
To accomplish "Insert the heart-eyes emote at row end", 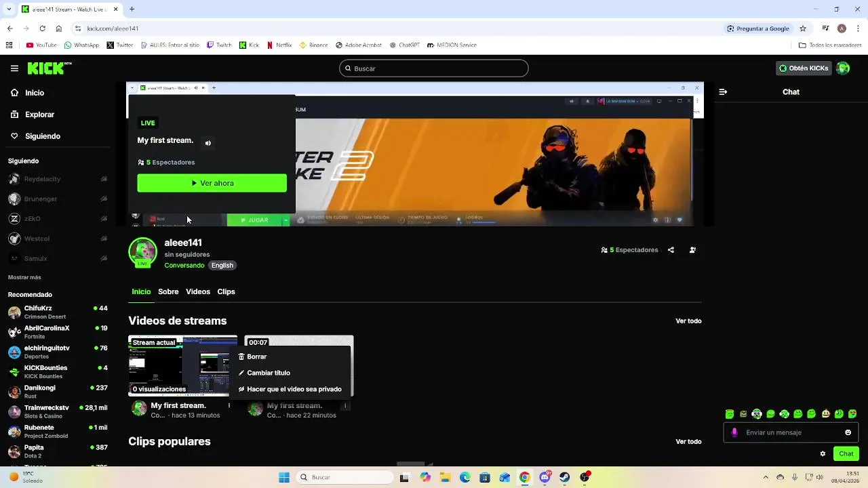I will [853, 414].
